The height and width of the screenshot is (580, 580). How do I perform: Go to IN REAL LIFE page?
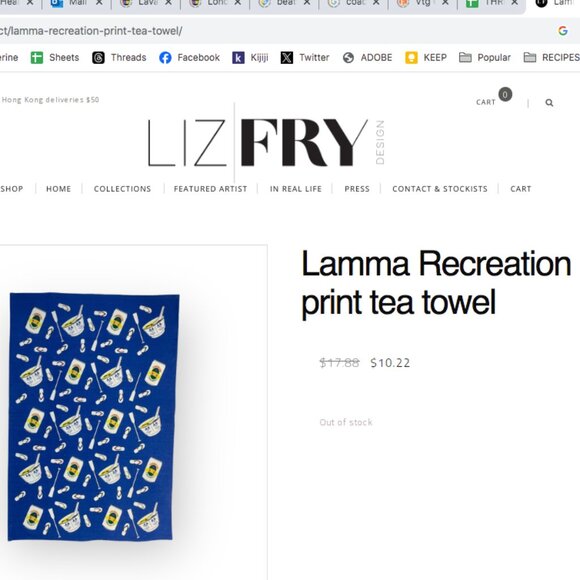coord(296,189)
